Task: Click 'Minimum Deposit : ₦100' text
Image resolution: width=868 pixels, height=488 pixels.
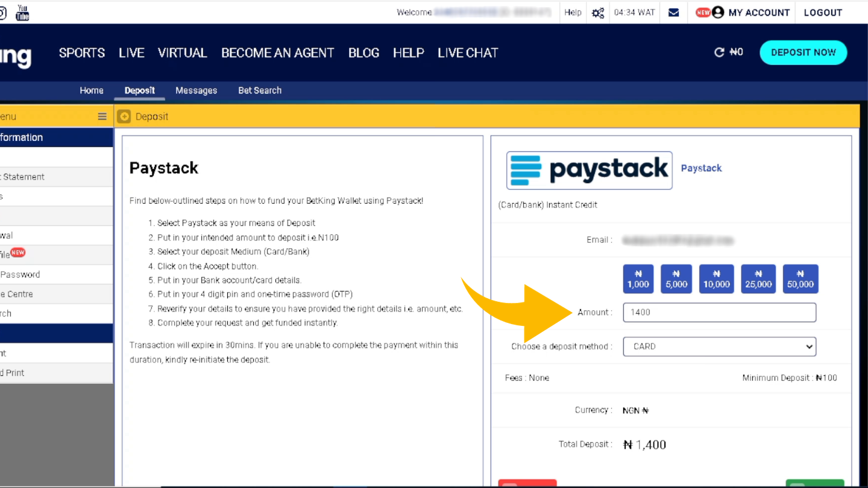Action: [x=790, y=378]
